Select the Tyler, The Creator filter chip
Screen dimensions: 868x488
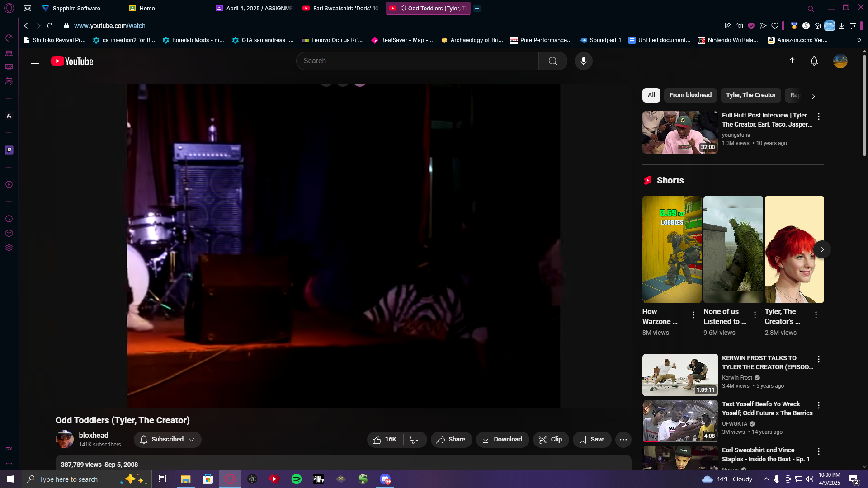pyautogui.click(x=750, y=95)
